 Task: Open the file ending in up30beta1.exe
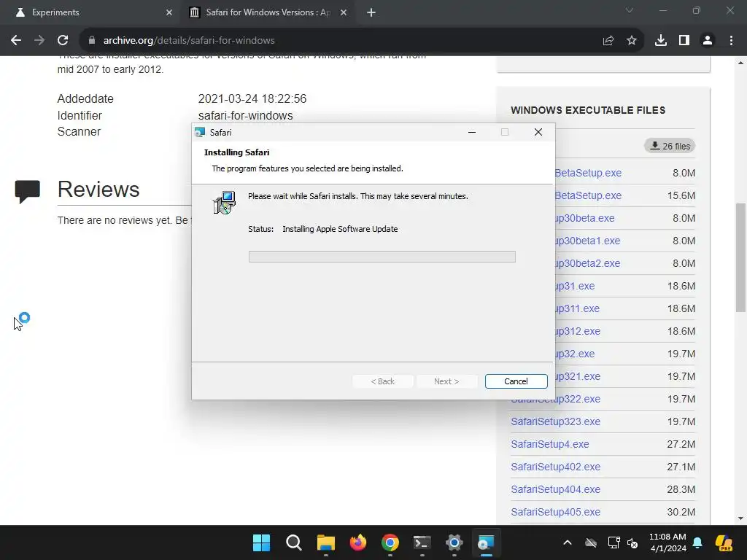point(587,241)
